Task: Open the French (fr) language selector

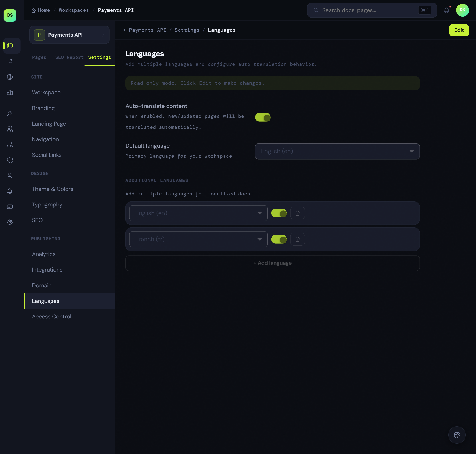Action: click(x=198, y=239)
